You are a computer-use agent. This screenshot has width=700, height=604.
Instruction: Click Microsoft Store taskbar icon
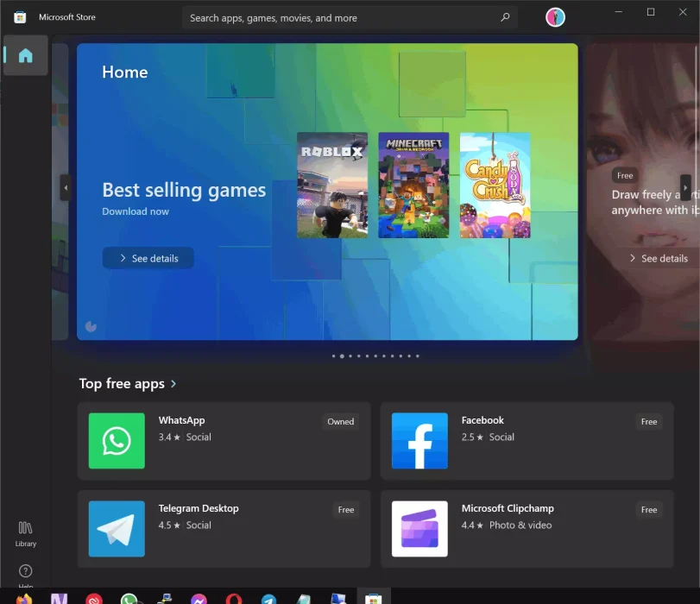click(x=374, y=597)
